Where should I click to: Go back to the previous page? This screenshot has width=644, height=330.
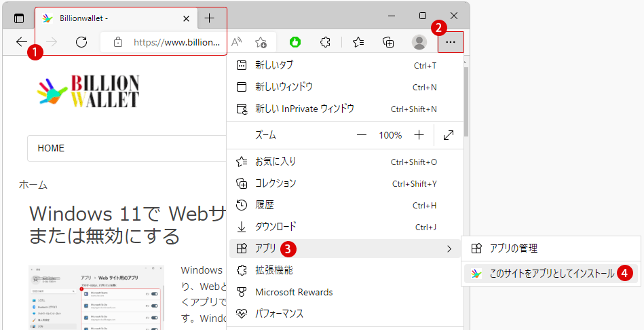click(x=21, y=41)
